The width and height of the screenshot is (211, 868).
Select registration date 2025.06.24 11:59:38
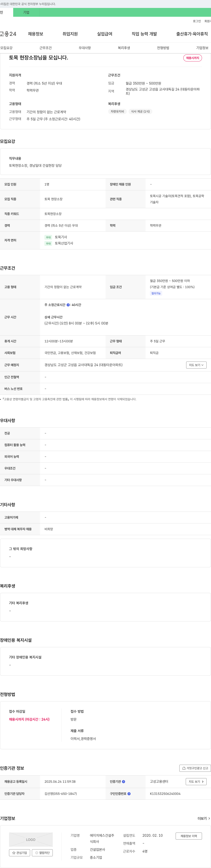point(60,781)
